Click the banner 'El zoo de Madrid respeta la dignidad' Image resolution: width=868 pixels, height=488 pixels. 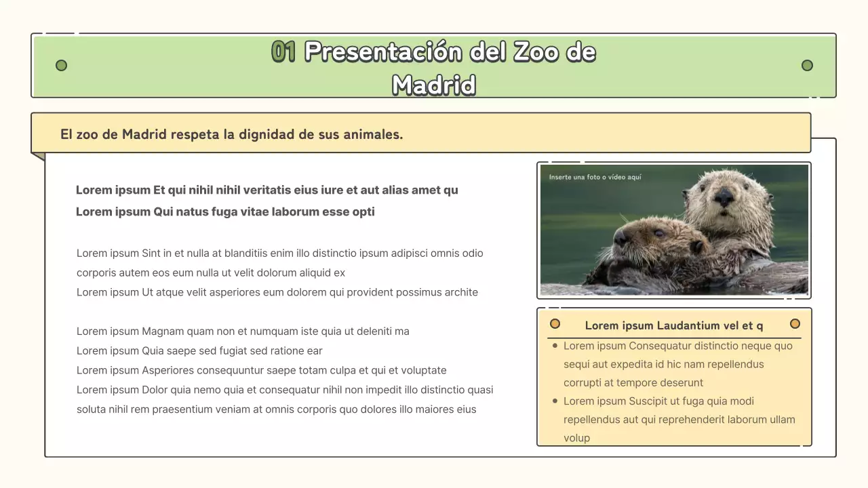pyautogui.click(x=231, y=134)
